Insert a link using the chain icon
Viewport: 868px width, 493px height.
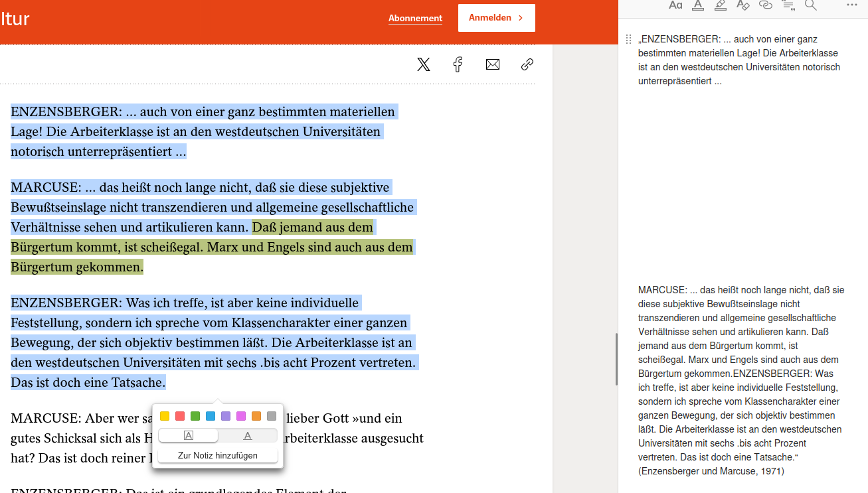point(766,5)
